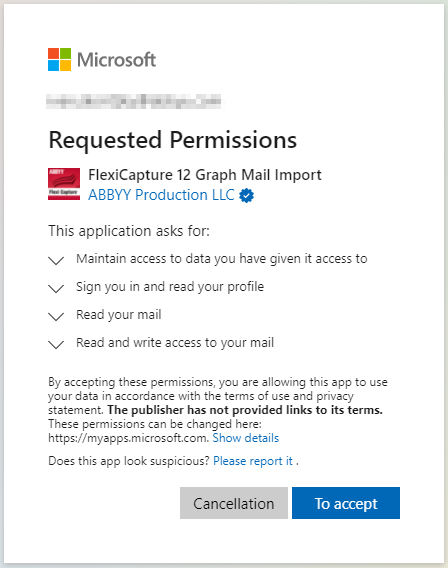Viewport: 448px width, 568px height.
Task: Click Read and write access to mail text
Action: click(175, 343)
